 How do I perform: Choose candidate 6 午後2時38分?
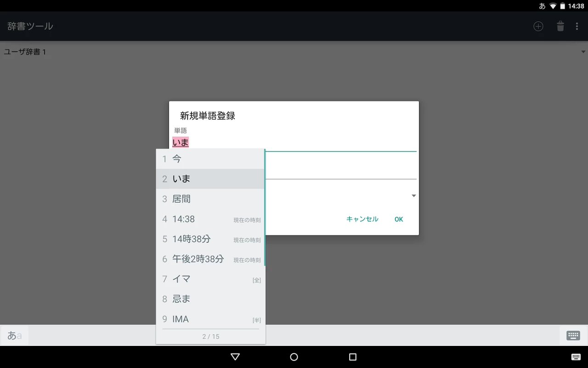point(210,259)
